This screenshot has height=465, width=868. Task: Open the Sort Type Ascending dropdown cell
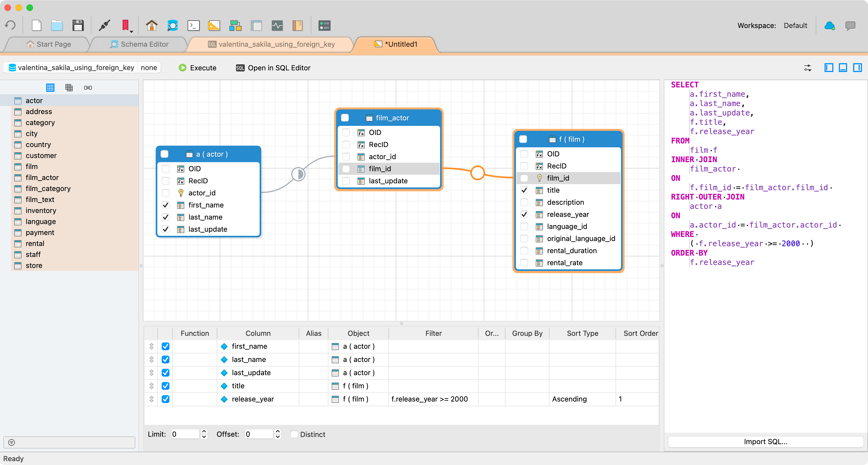[582, 399]
